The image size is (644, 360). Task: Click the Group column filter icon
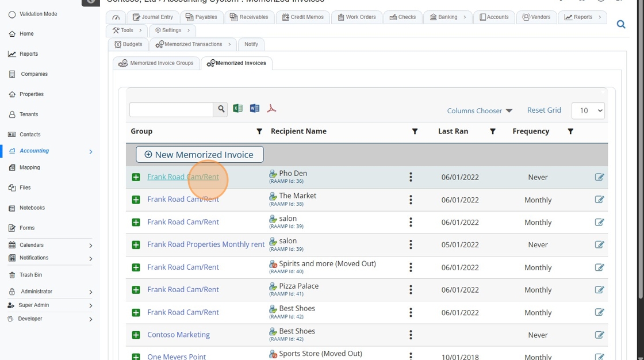coord(259,132)
